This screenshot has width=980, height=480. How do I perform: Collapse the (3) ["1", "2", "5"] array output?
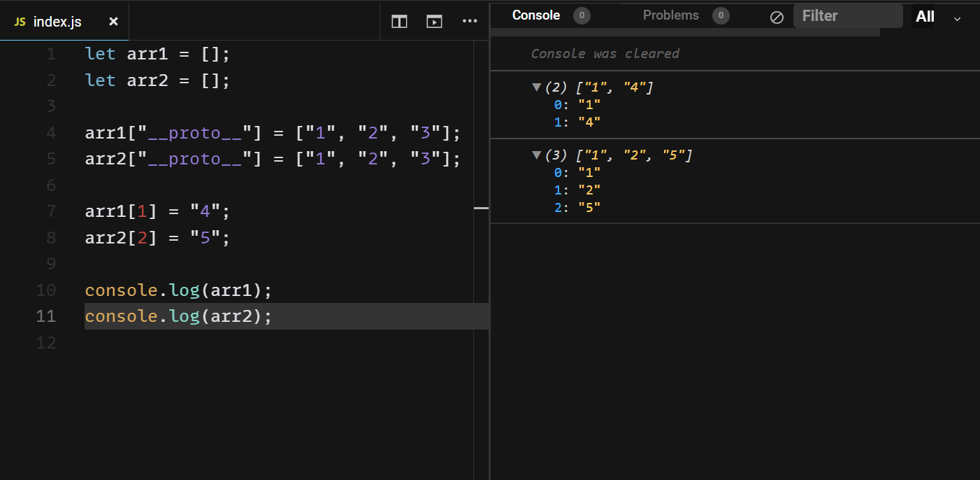tap(537, 155)
